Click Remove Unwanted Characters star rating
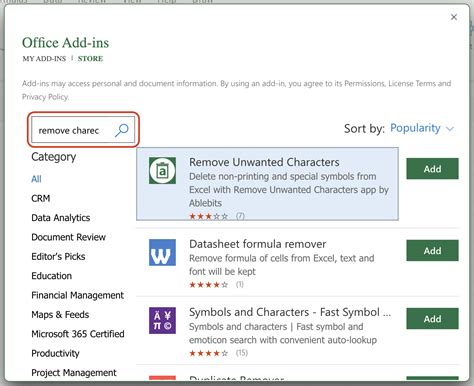 [209, 216]
